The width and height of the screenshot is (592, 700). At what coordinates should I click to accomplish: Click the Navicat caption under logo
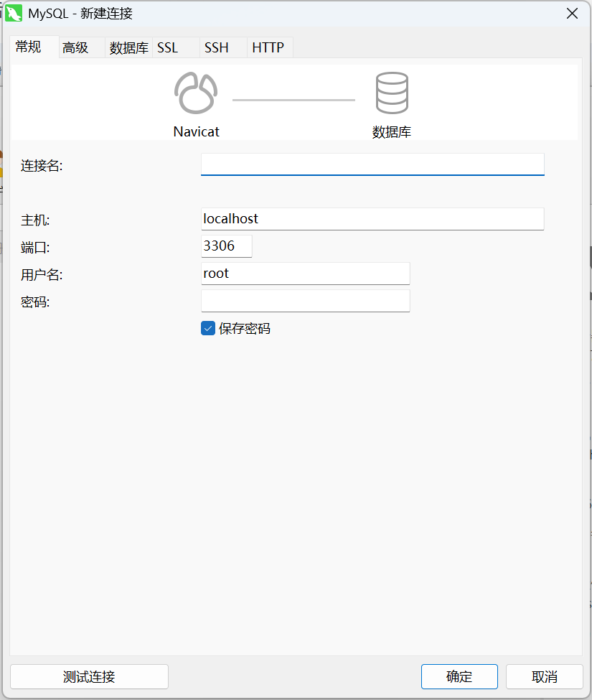pyautogui.click(x=197, y=131)
